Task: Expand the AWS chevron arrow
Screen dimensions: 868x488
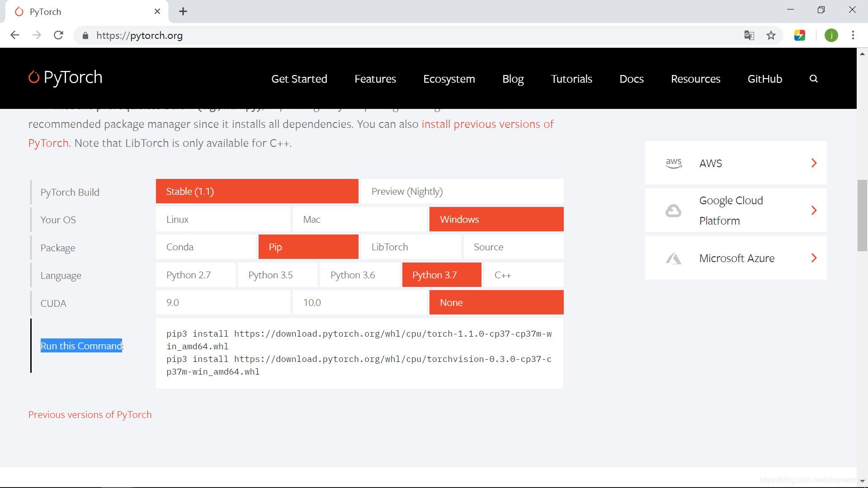Action: (x=814, y=163)
